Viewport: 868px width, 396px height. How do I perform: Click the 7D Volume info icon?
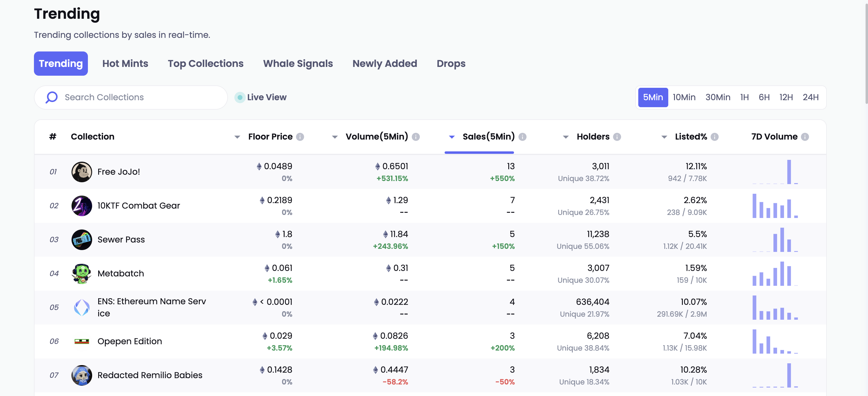805,137
